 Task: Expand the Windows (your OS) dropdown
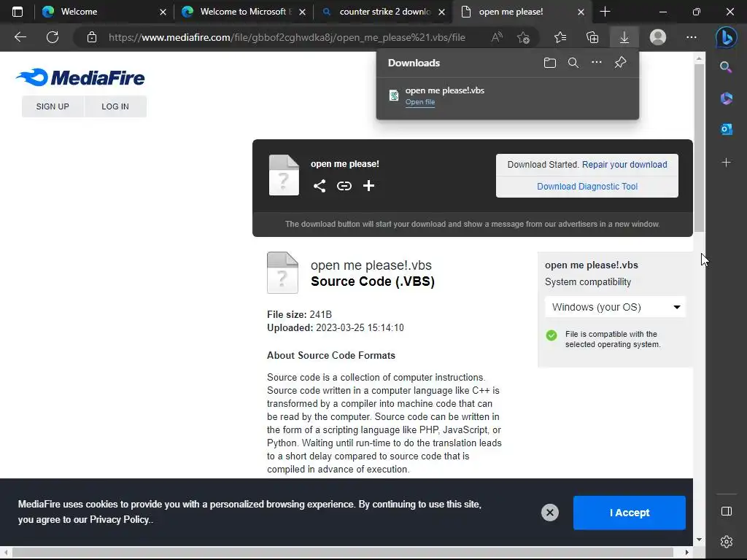coord(615,307)
